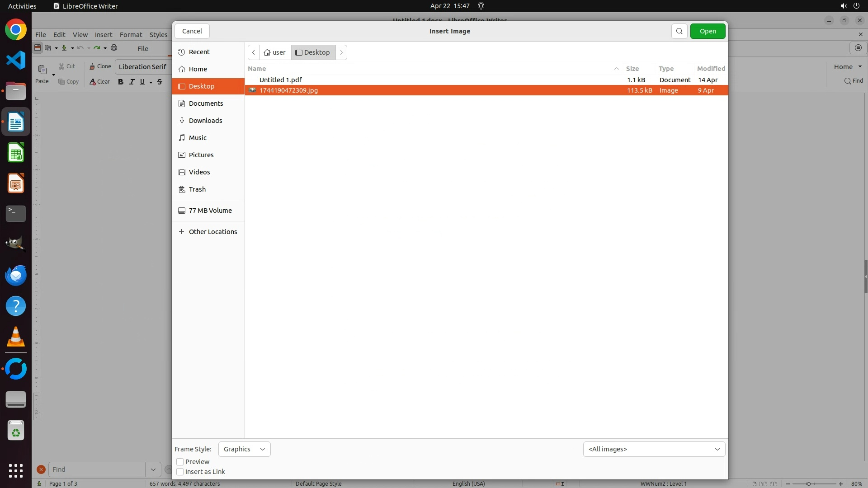Select the Untitled 1.pdf file

tap(280, 80)
